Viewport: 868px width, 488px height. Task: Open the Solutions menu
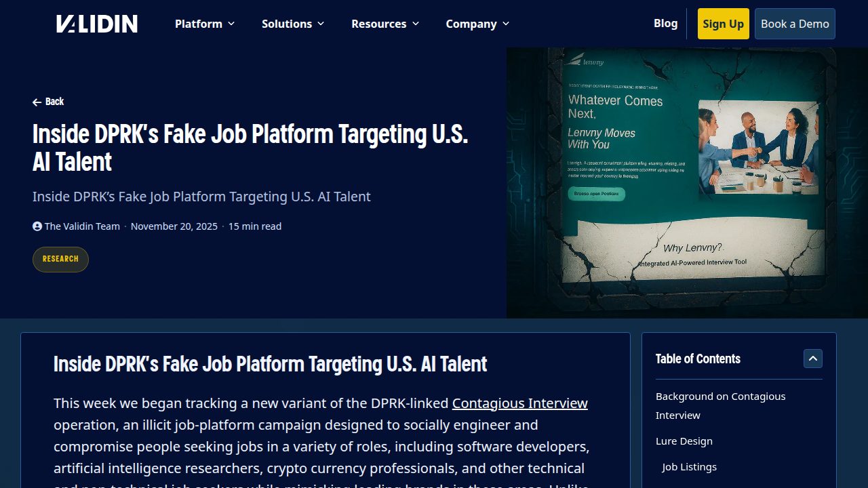[293, 24]
